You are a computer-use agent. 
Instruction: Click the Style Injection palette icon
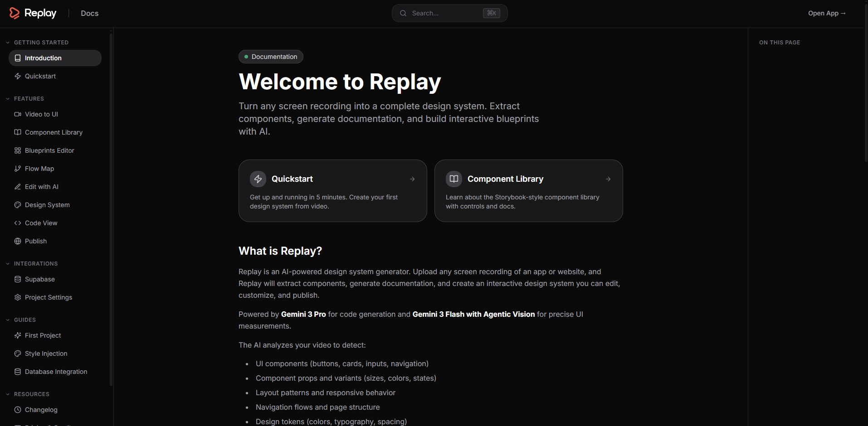[18, 353]
